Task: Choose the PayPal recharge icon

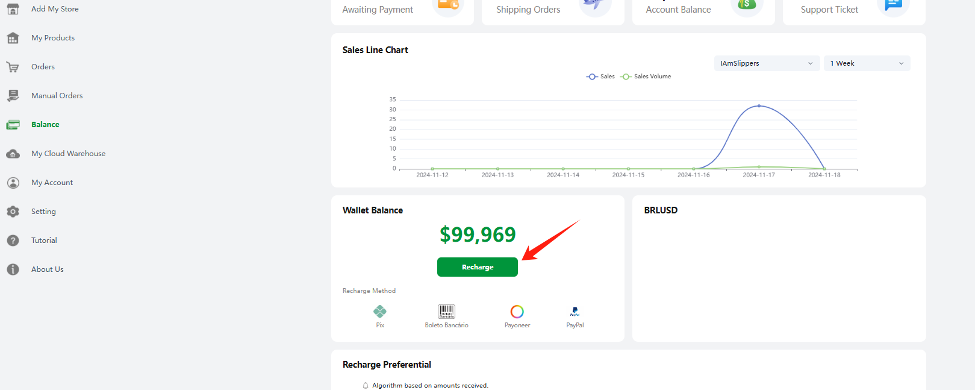Action: pos(574,311)
